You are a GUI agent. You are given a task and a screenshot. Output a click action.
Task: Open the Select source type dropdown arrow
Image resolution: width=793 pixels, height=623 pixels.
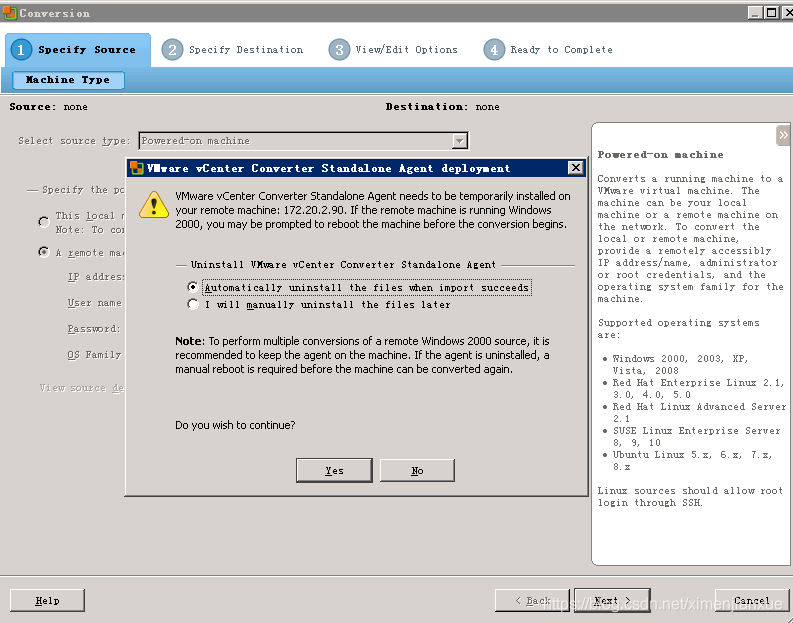tap(459, 141)
